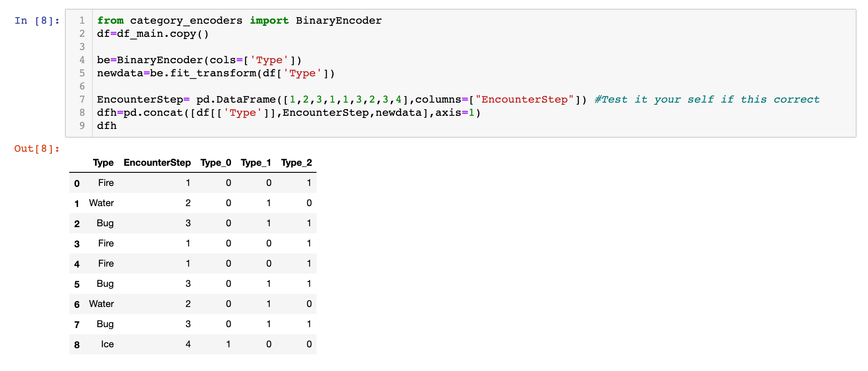The width and height of the screenshot is (868, 371).
Task: Click the Out[8] output prompt label
Action: 37,149
